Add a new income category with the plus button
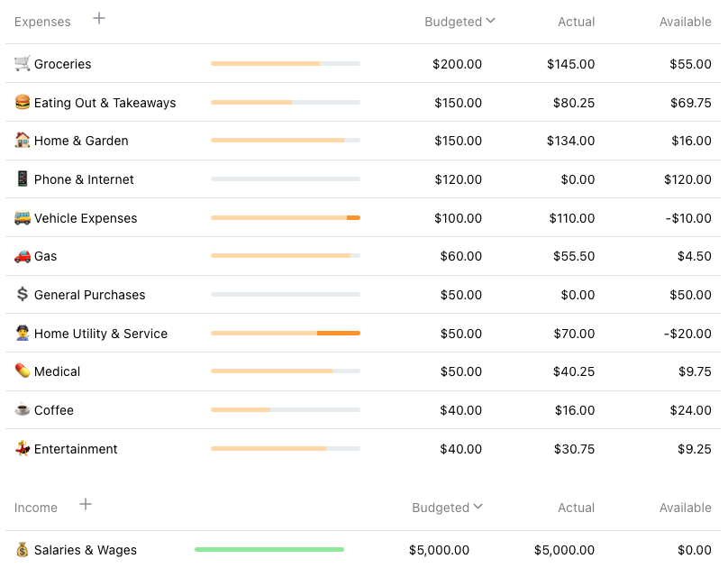Viewport: 728px width, 568px height. tap(86, 505)
